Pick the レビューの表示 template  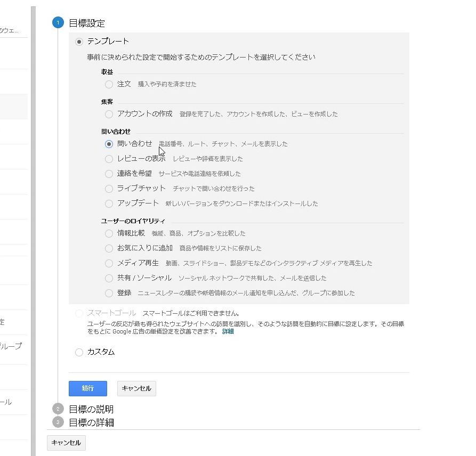[109, 159]
